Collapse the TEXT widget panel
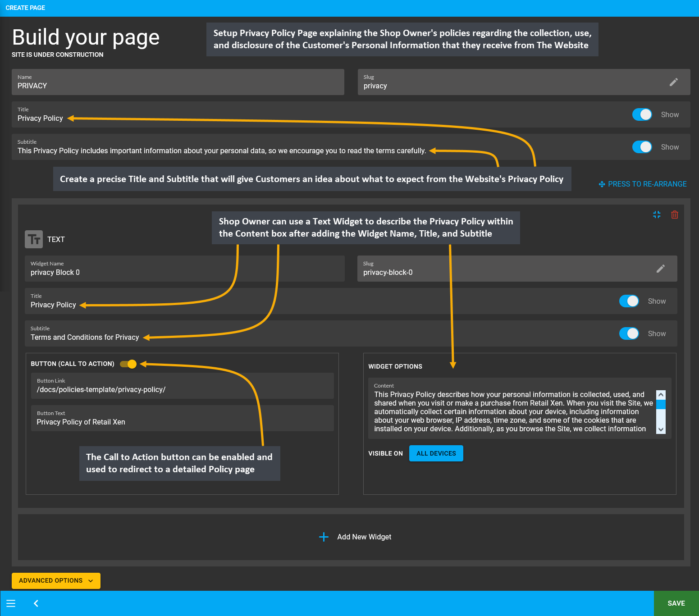699x616 pixels. 657,214
